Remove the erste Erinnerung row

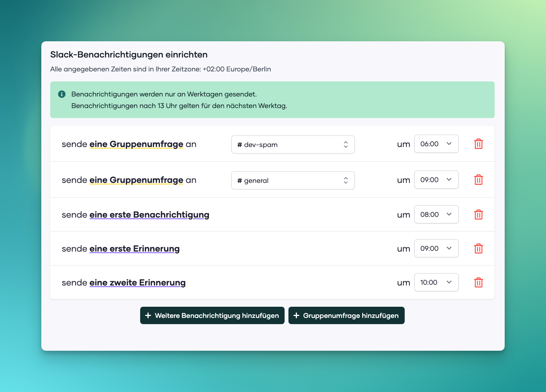[478, 248]
